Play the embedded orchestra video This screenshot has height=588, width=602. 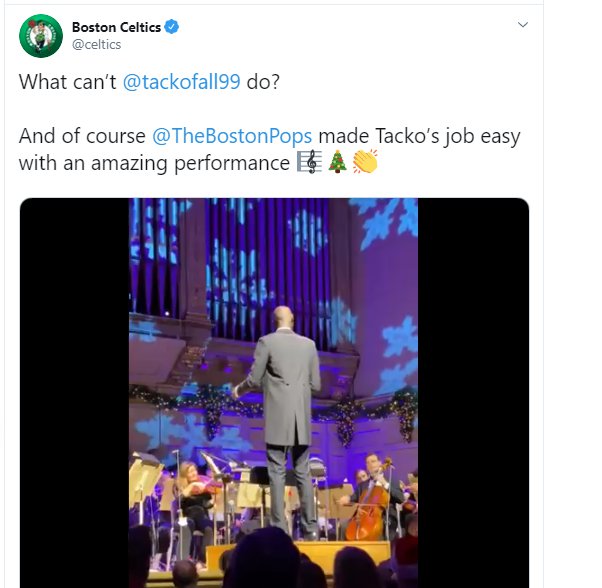273,392
